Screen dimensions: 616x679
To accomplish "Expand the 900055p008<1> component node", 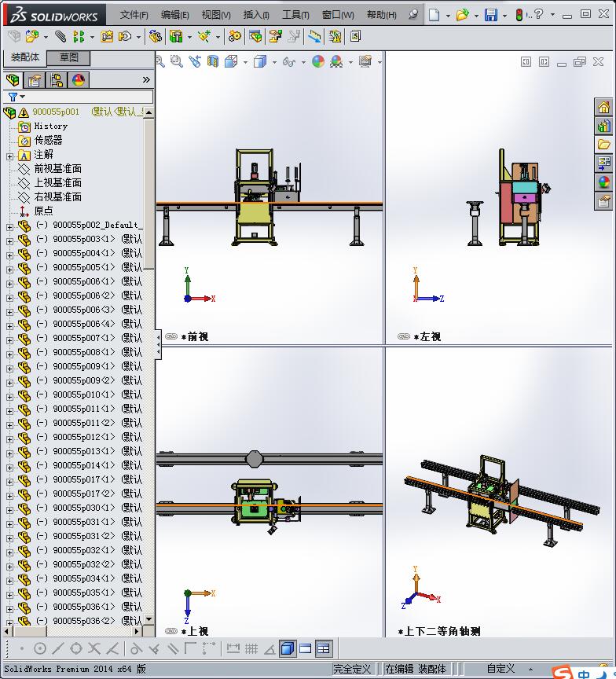I will click(9, 354).
